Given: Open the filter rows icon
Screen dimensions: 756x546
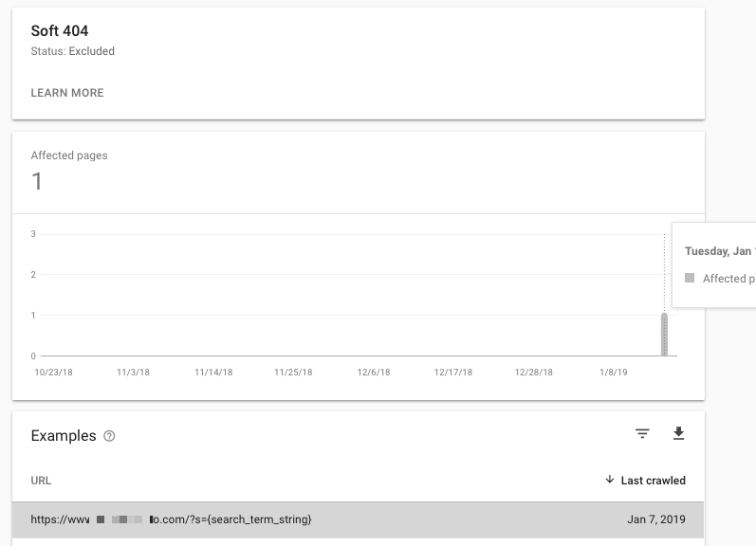Looking at the screenshot, I should (x=642, y=434).
